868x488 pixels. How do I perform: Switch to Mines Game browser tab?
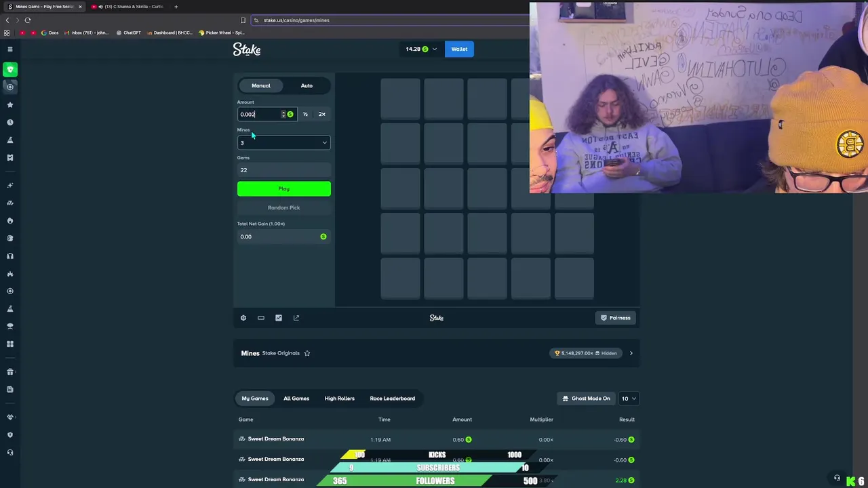43,7
